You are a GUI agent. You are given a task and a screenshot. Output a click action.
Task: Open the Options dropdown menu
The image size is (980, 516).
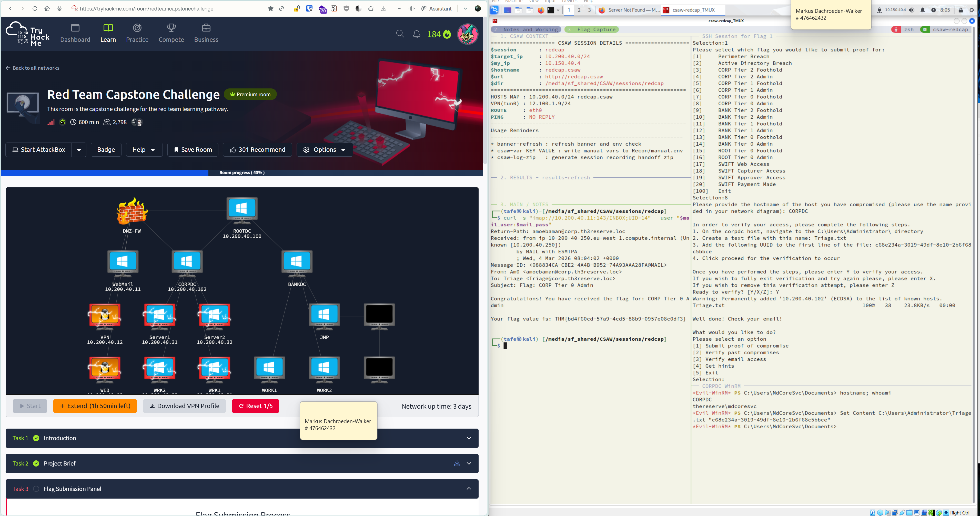[x=325, y=150]
